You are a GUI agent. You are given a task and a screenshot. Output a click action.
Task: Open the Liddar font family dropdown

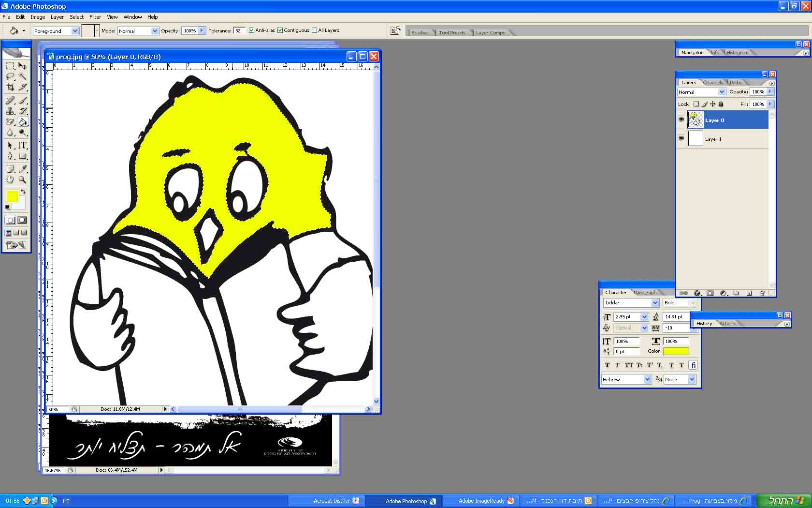pos(655,303)
